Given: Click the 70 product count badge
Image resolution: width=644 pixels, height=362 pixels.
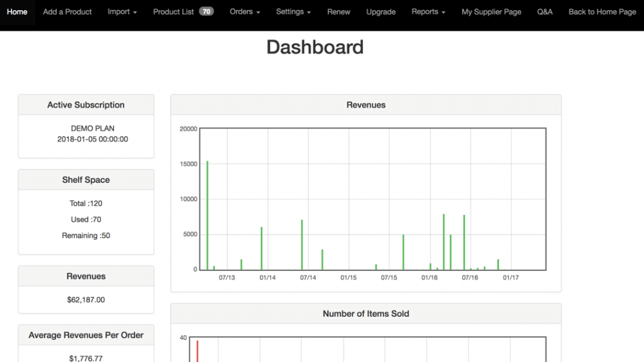Looking at the screenshot, I should (x=206, y=11).
